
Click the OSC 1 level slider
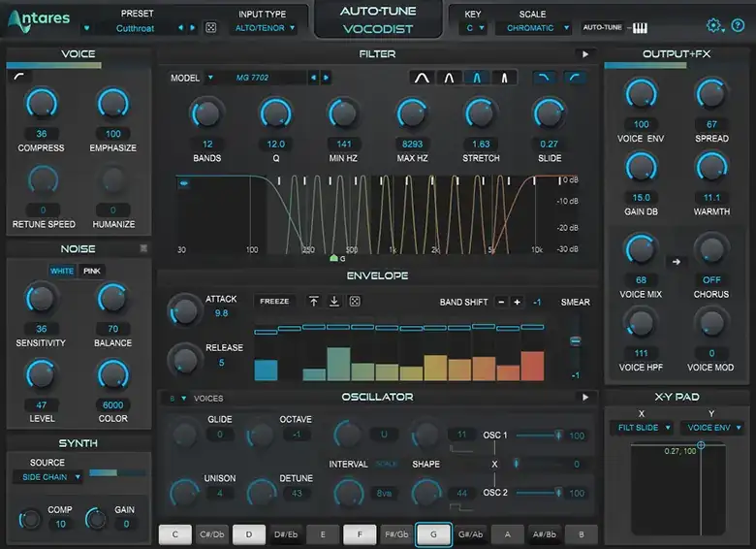[538, 436]
